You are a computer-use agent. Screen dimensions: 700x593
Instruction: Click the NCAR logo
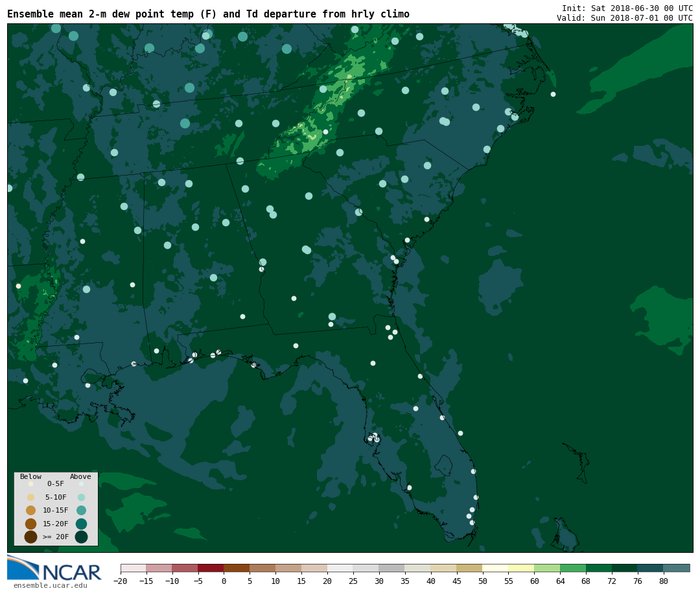54,568
